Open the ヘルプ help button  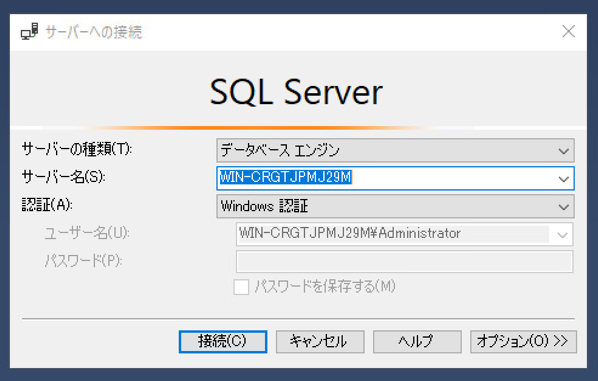[417, 341]
